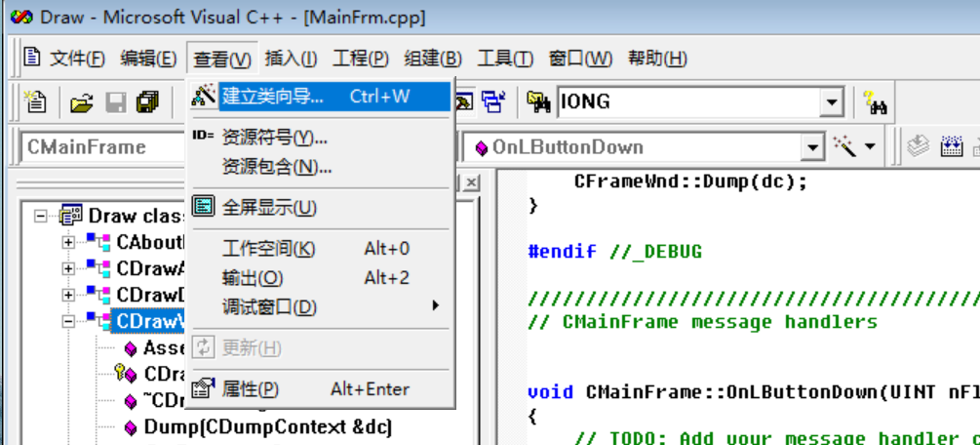
Task: Open the find combo box dropdown arrow
Action: 831,102
